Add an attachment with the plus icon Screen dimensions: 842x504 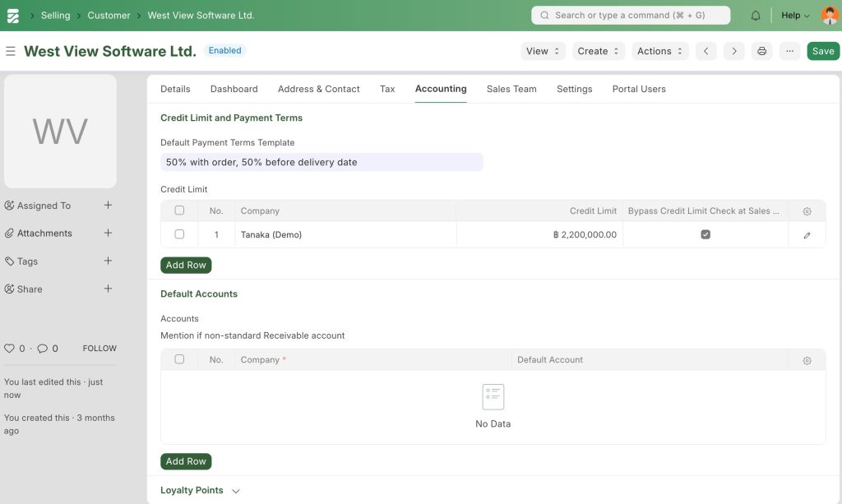[108, 233]
